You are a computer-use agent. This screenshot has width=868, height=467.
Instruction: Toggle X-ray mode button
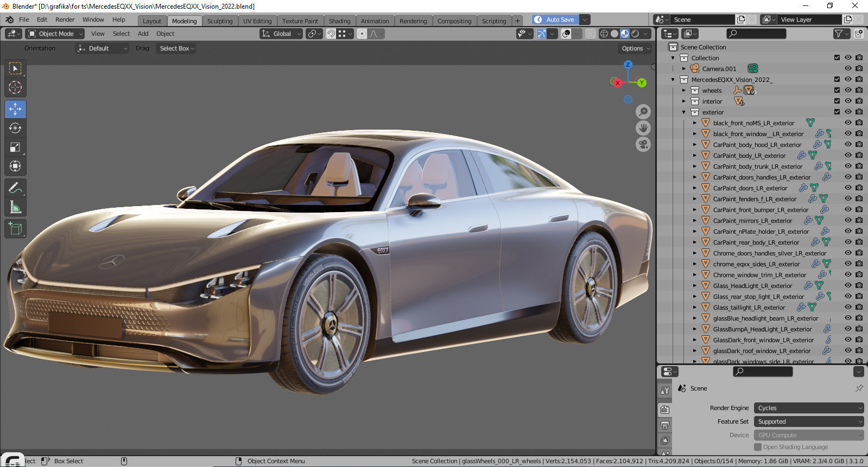(x=591, y=34)
